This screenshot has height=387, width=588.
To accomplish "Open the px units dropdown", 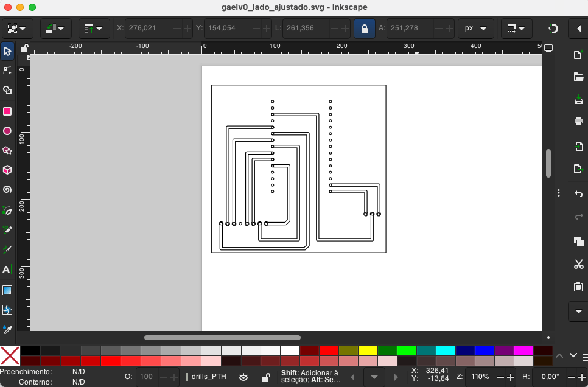I will 476,29.
